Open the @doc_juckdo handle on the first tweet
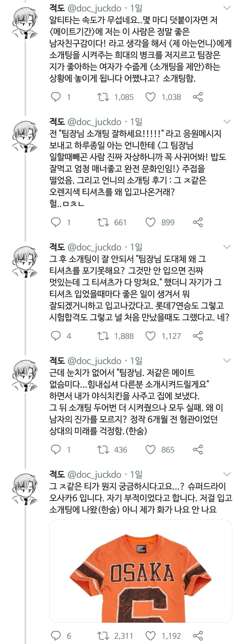 coord(94,8)
